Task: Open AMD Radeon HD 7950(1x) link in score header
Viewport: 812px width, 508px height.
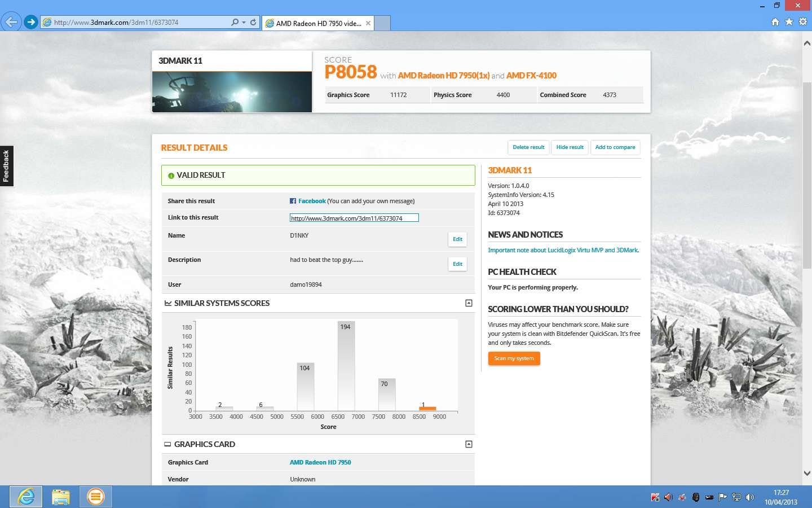Action: pos(444,76)
